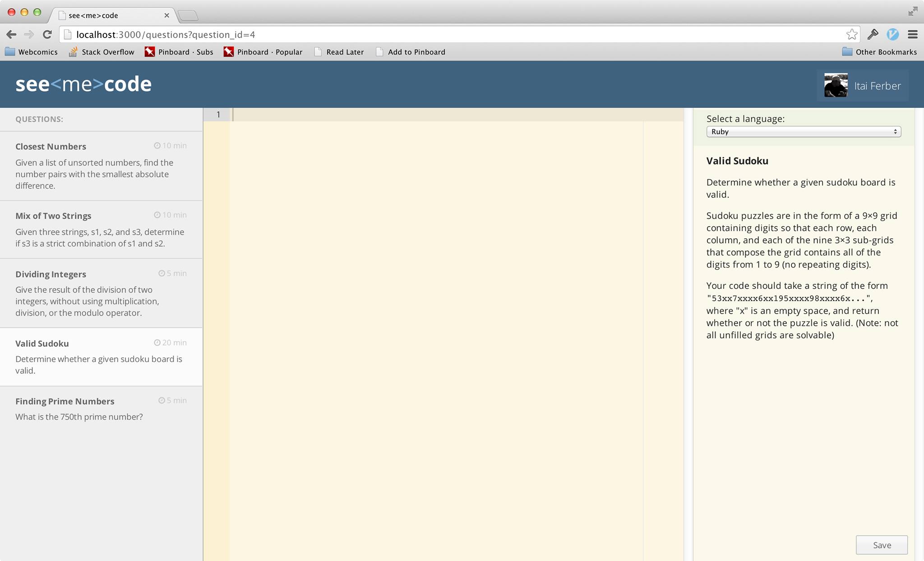Open the Mix of Two Strings question
924x561 pixels.
(x=101, y=229)
